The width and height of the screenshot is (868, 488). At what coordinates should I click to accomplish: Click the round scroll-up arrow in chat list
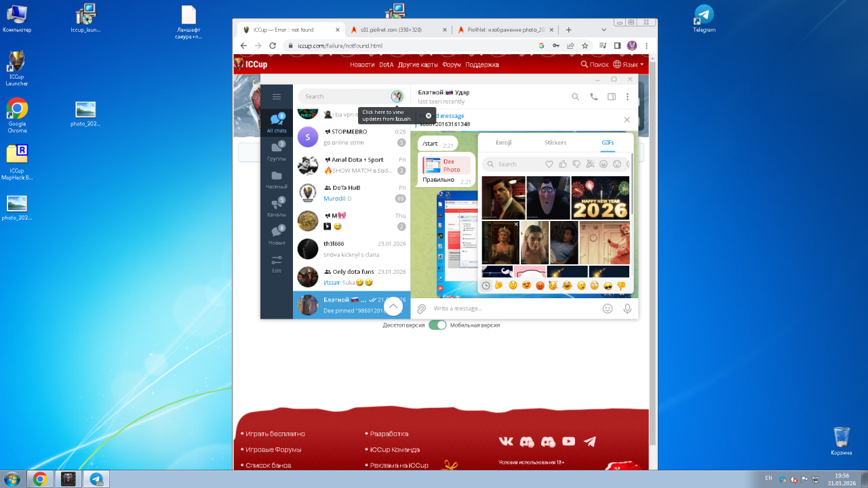coord(393,307)
